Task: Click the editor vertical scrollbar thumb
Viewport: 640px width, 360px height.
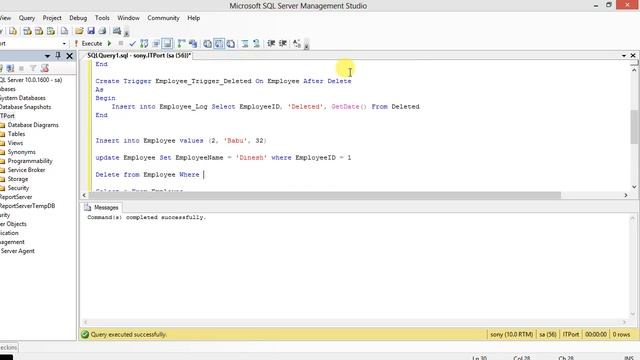Action: click(634, 127)
